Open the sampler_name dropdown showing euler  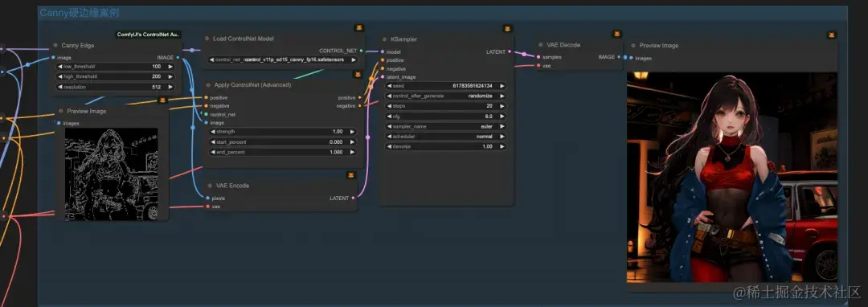click(445, 126)
